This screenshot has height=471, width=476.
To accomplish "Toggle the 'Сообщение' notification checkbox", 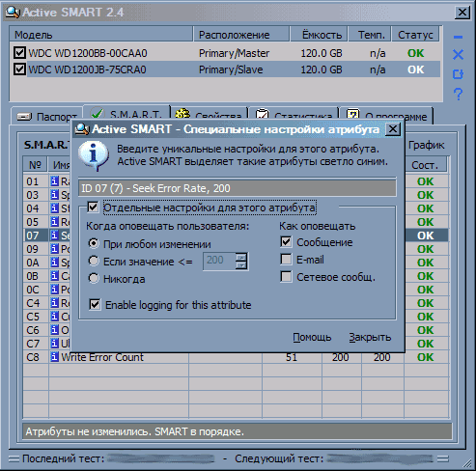I will pyautogui.click(x=286, y=242).
